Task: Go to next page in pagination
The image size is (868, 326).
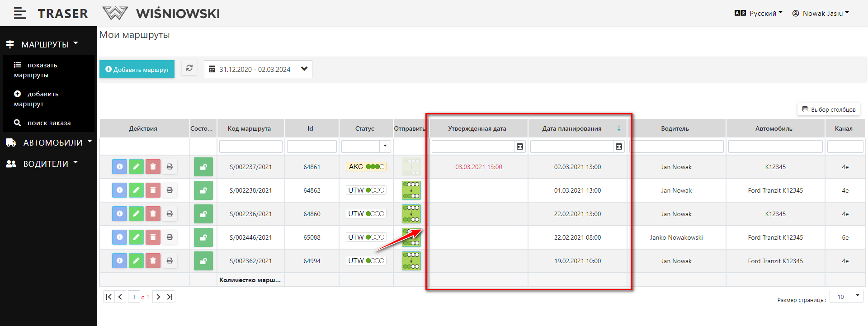Action: (x=158, y=297)
